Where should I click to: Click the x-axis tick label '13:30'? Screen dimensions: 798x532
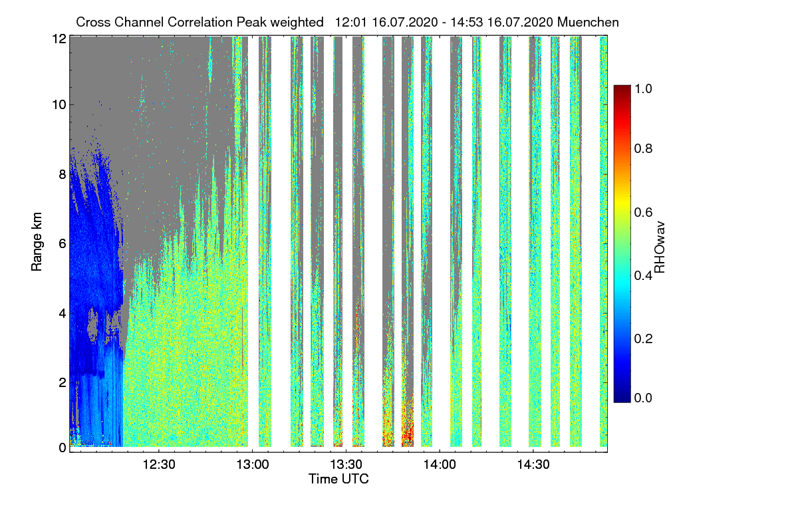346,465
